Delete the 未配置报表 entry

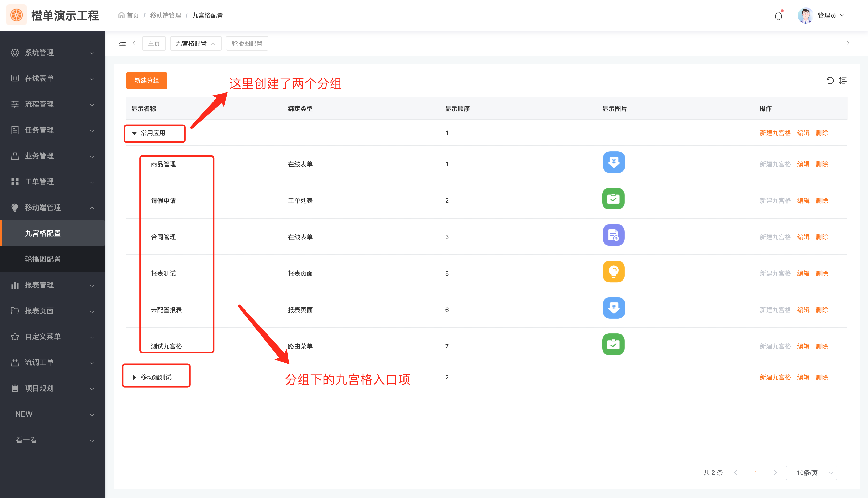tap(821, 310)
